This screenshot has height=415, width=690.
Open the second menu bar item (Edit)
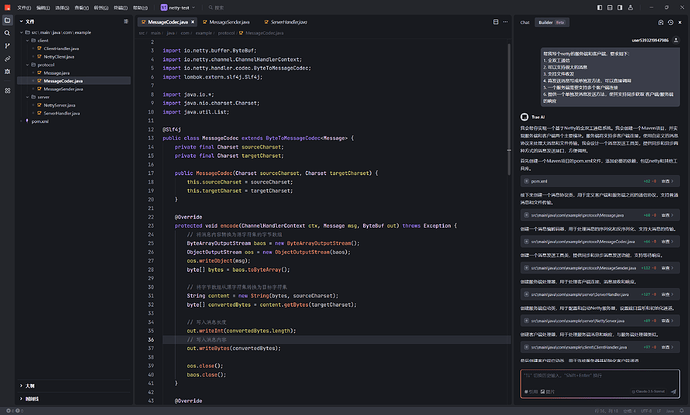coord(43,7)
